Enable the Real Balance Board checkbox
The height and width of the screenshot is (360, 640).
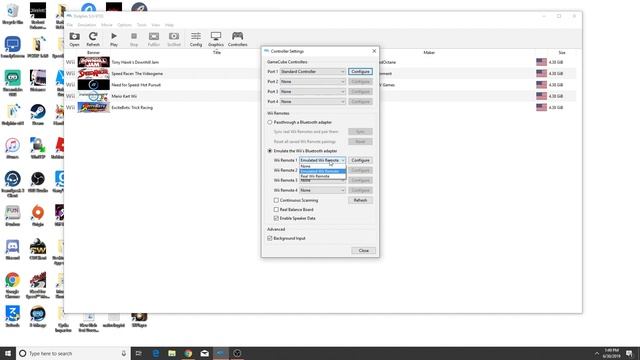pos(276,209)
